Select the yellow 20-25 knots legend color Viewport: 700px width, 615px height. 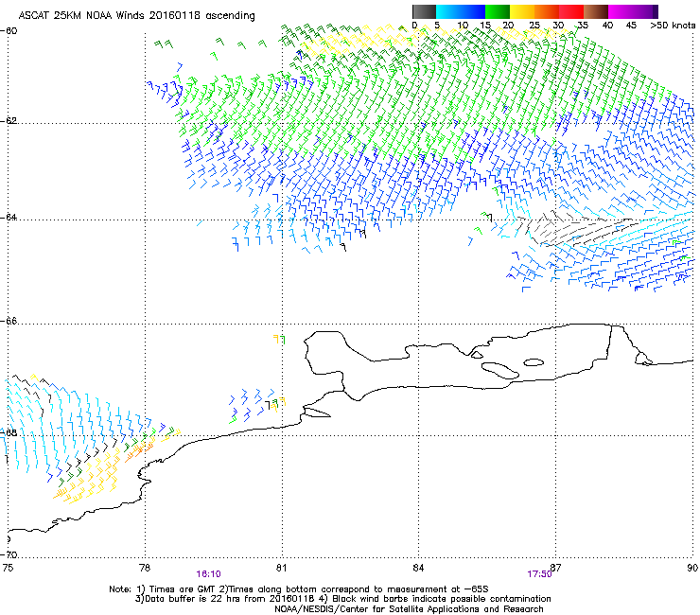(x=522, y=11)
